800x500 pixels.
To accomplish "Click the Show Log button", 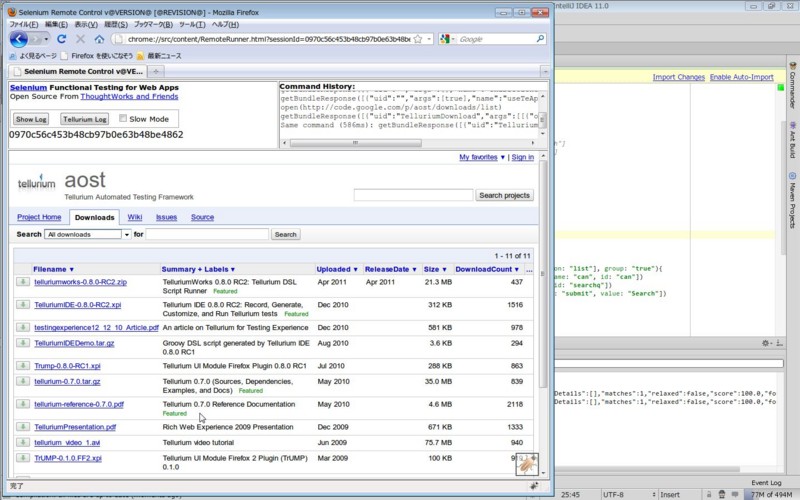I will click(x=31, y=119).
